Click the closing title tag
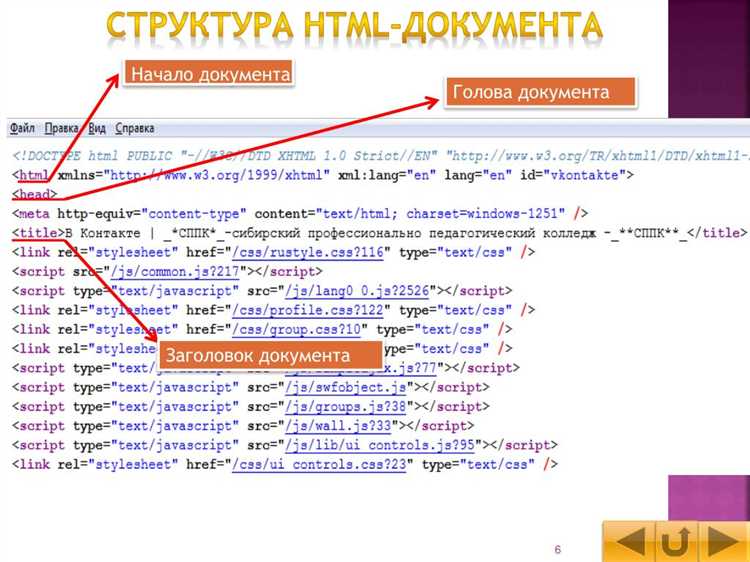The height and width of the screenshot is (562, 750). (717, 233)
